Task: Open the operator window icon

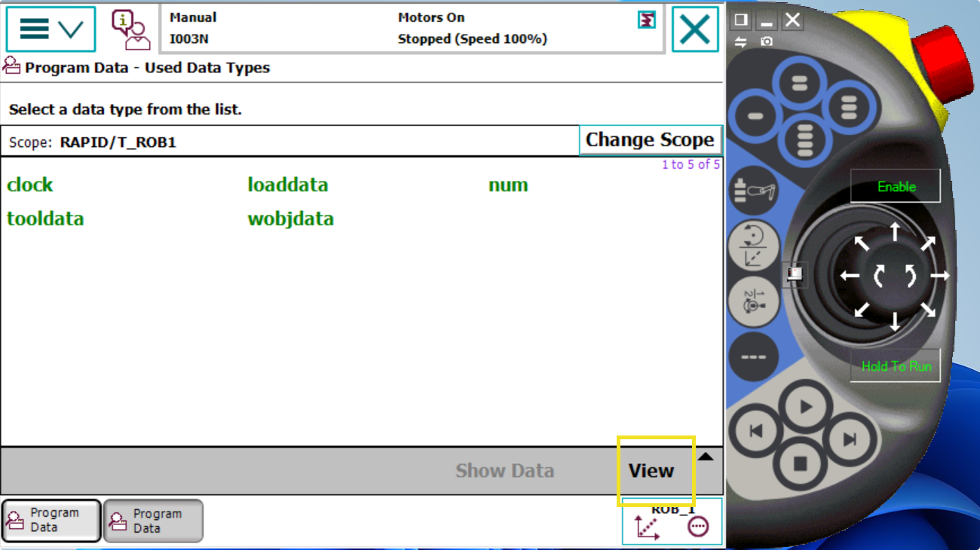Action: 131,29
